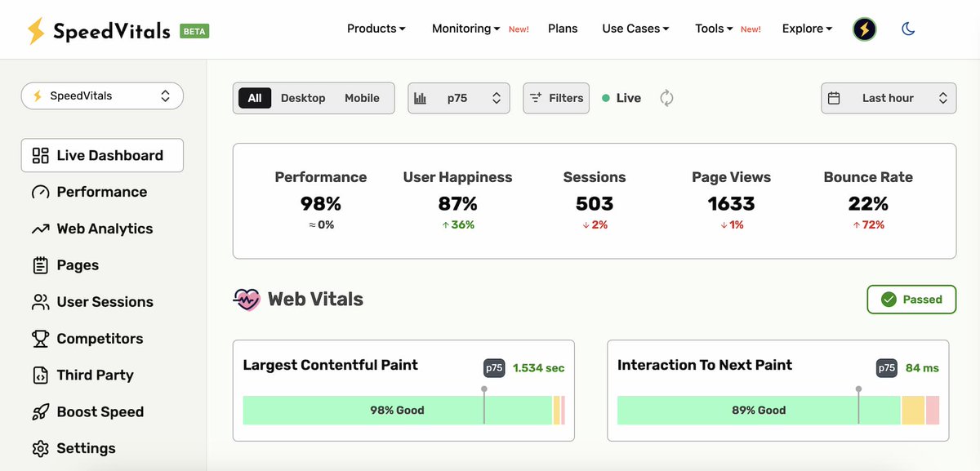980x471 pixels.
Task: Click the green Passed badge
Action: [x=911, y=299]
